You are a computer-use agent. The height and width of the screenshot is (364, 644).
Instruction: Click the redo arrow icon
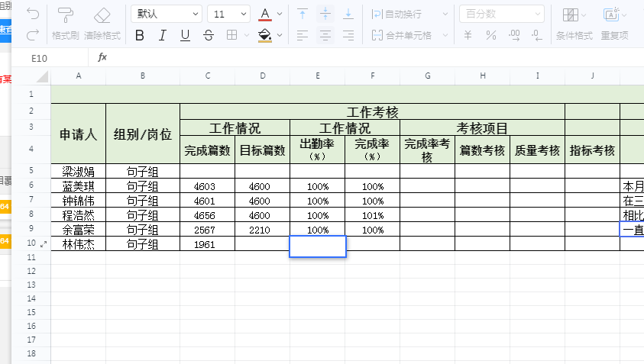pyautogui.click(x=32, y=35)
